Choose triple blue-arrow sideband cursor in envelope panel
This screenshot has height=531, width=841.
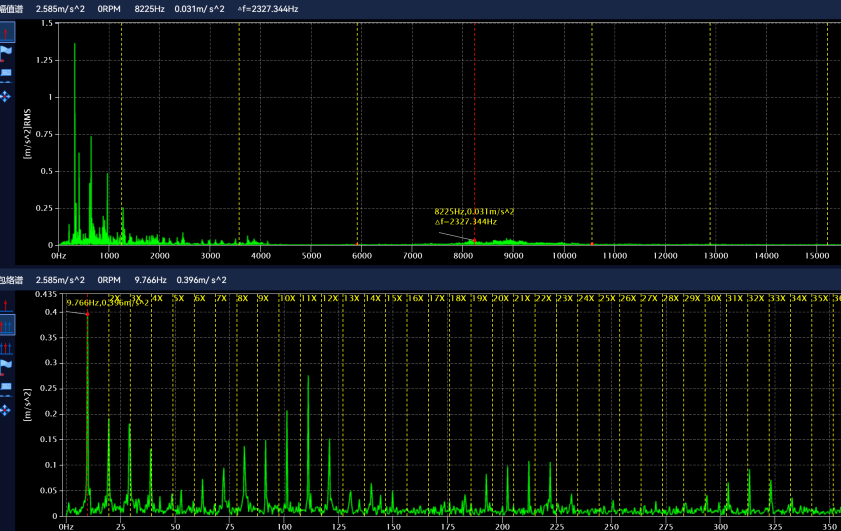7,346
